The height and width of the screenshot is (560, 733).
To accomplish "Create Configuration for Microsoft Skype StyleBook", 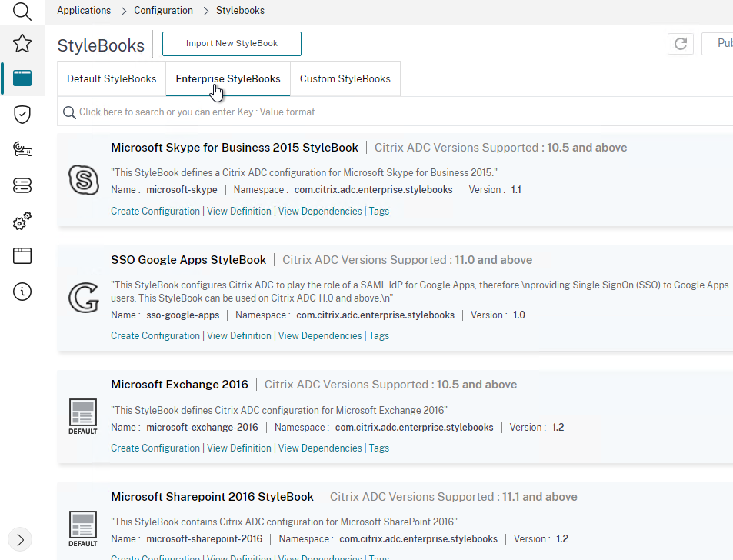I will (x=155, y=212).
